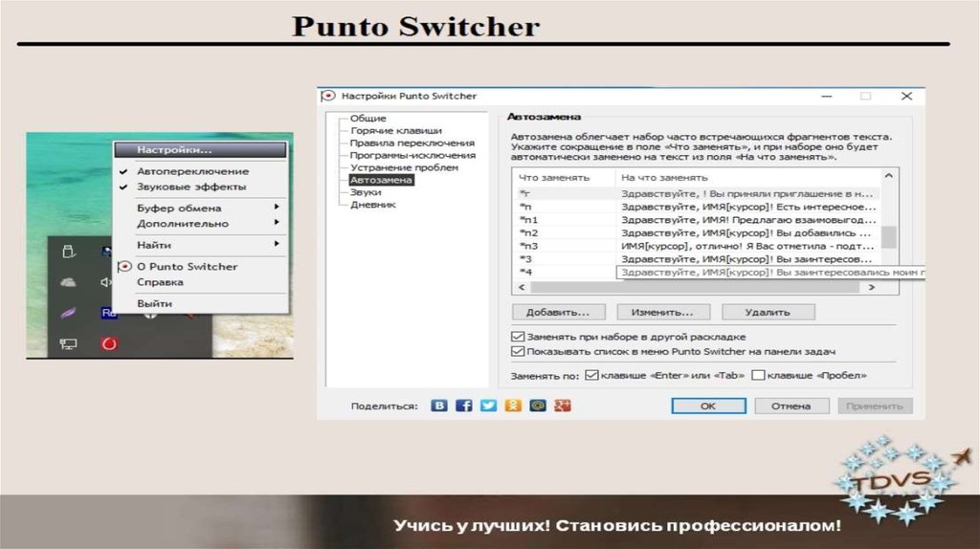Share via the Twitter icon
Viewport: 980px width, 549px height.
point(489,406)
